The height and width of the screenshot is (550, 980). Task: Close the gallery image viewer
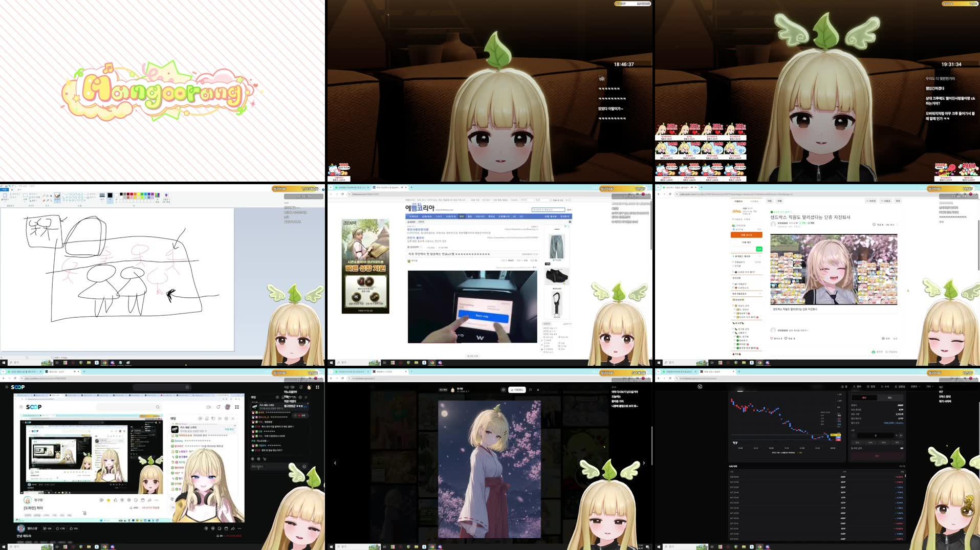click(x=538, y=390)
